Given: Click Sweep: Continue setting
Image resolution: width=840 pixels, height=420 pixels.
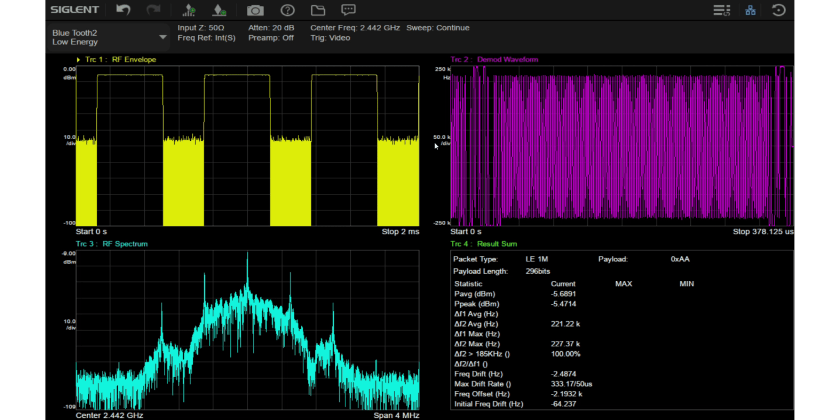Looking at the screenshot, I should pyautogui.click(x=438, y=28).
